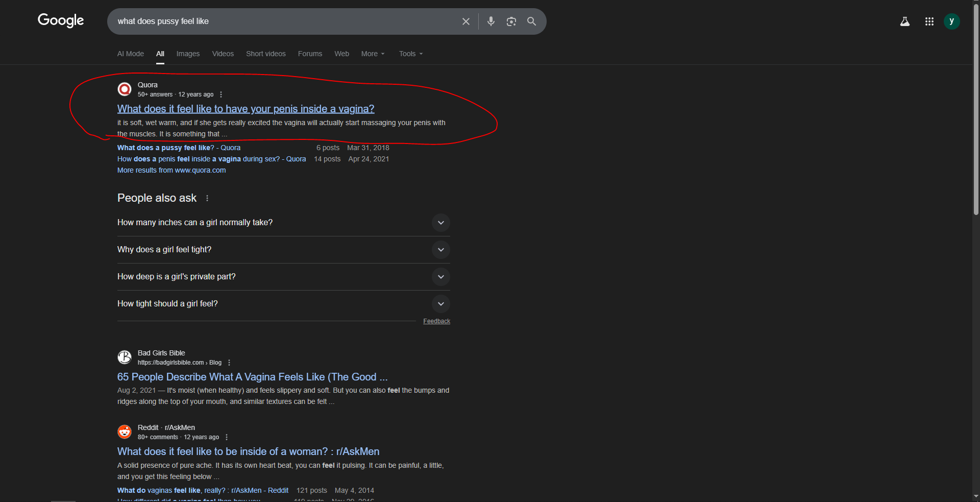Expand the More search filters dropdown
Screen dimensions: 980x502
(x=373, y=54)
